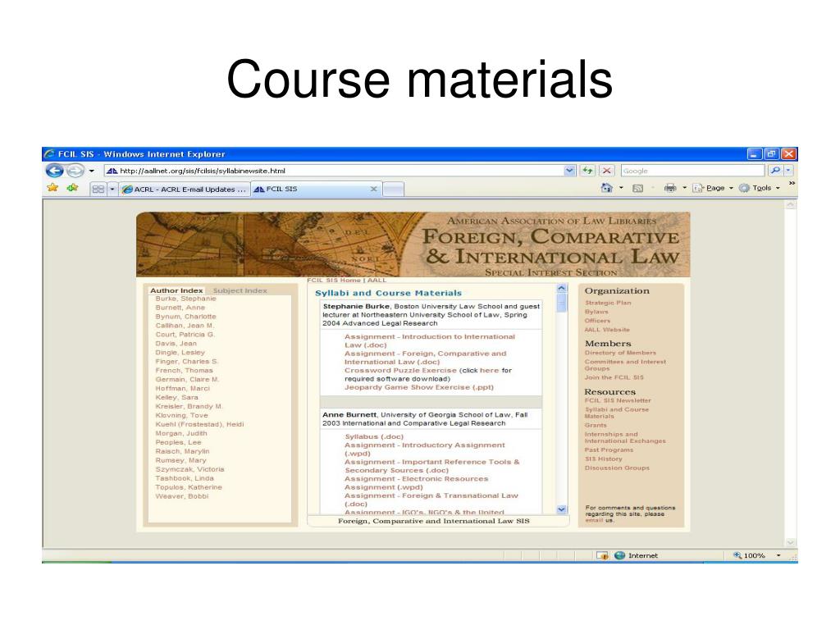The width and height of the screenshot is (840, 630).
Task: Switch to the ACRL E-mail Updates tab
Action: (185, 189)
